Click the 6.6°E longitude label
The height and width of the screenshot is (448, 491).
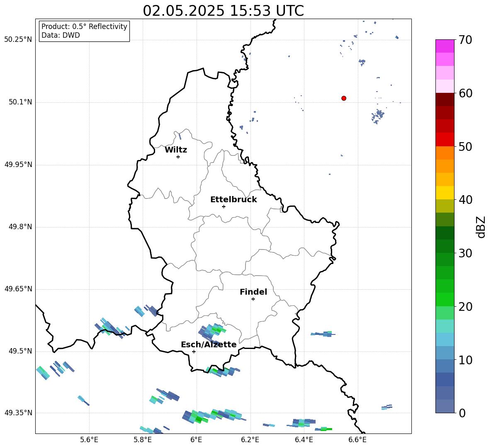357,440
